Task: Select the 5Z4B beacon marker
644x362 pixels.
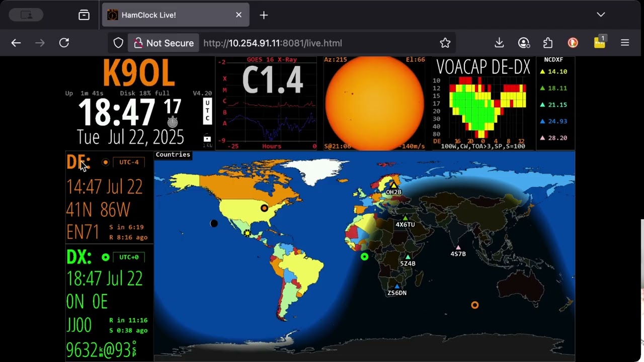Action: [x=408, y=257]
